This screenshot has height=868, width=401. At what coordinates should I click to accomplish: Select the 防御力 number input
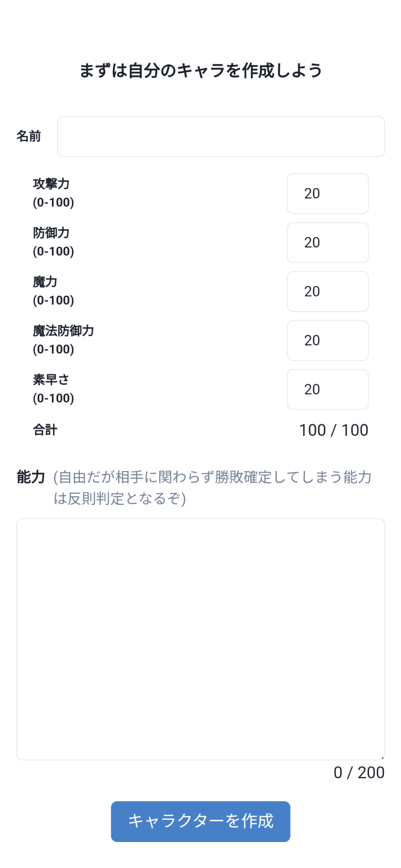328,243
